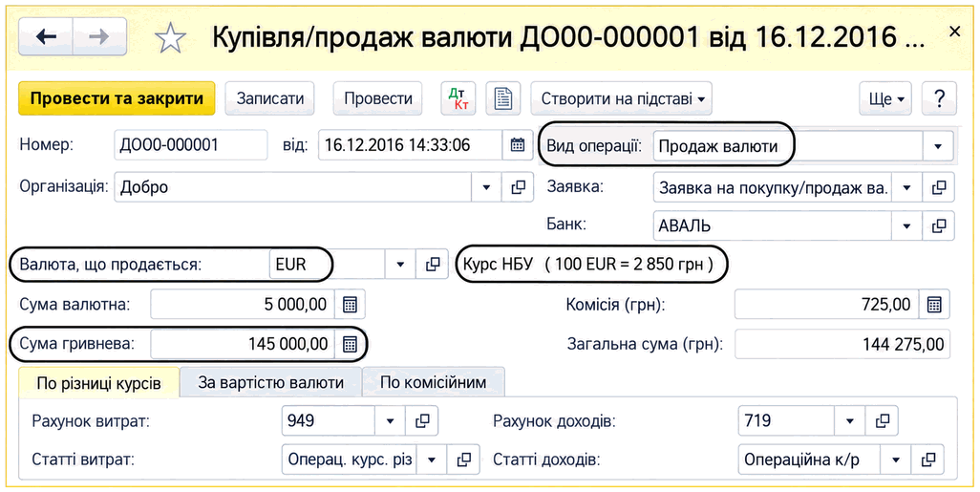The width and height of the screenshot is (980, 492).
Task: Show Дт/Кт accounting entries
Action: click(458, 98)
